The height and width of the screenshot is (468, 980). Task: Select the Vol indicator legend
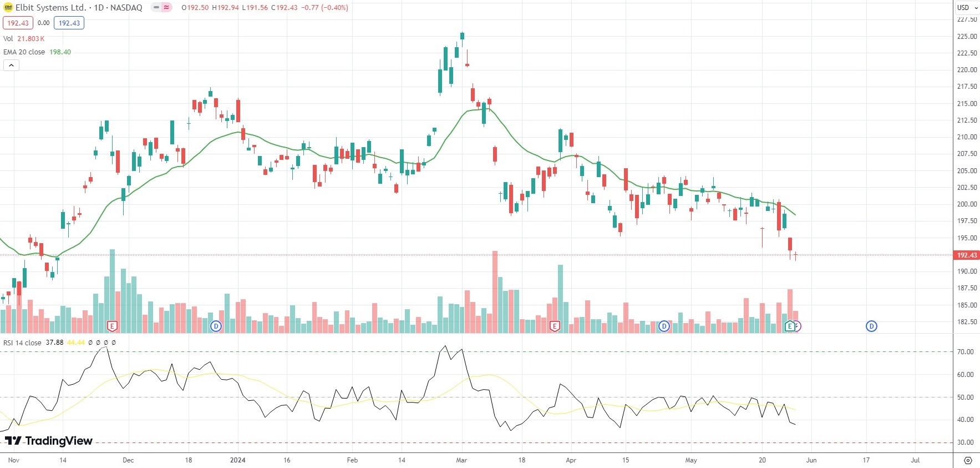pos(8,39)
